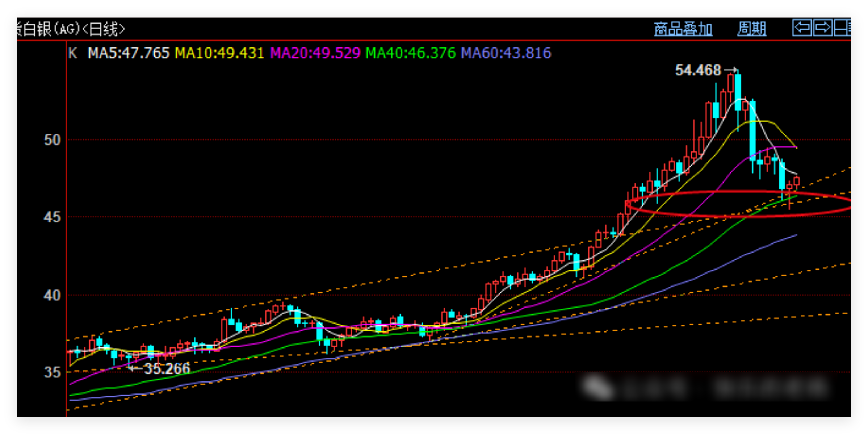
Task: Click the 50 price axis label
Action: pos(52,140)
